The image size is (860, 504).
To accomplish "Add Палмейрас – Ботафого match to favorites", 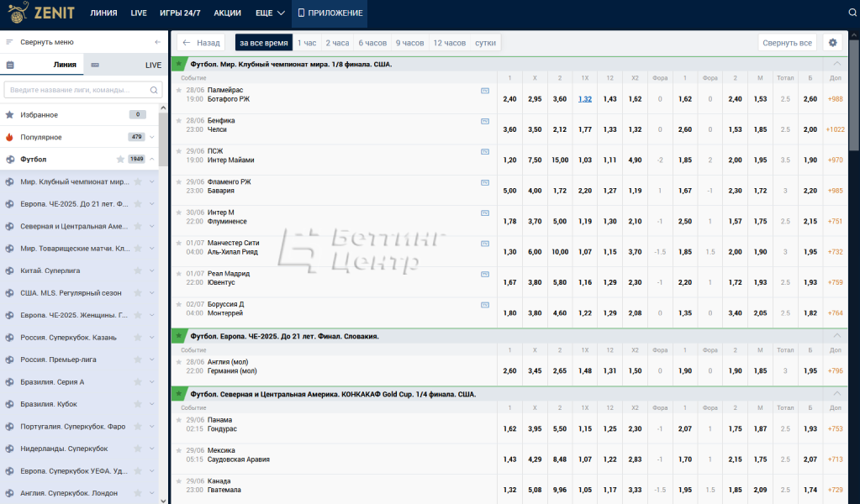I will click(179, 90).
